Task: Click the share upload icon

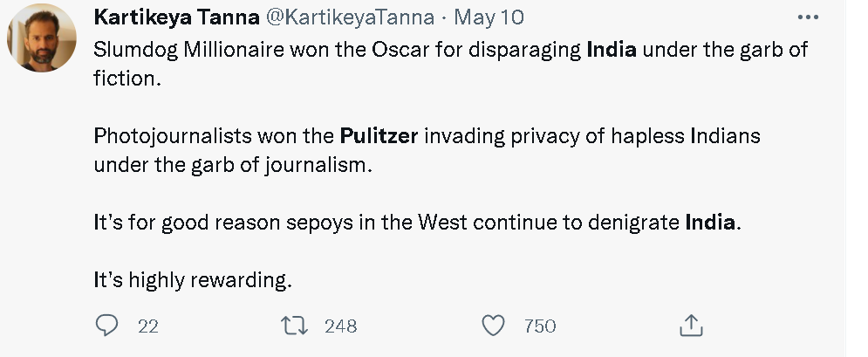Action: tap(690, 326)
